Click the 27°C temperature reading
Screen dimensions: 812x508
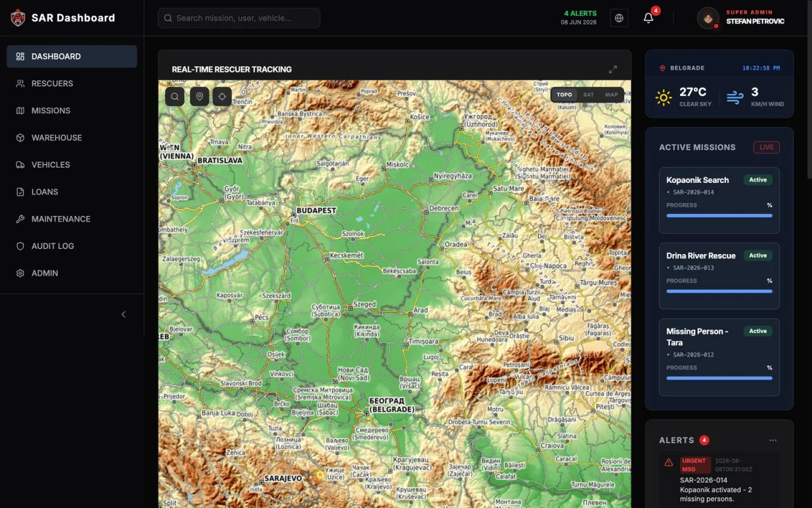(x=693, y=92)
